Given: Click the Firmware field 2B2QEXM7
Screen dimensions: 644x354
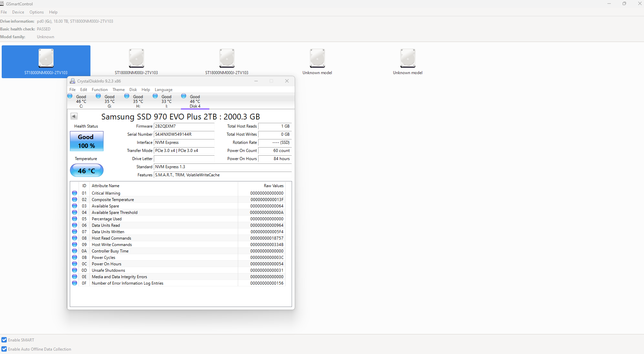Looking at the screenshot, I should (x=184, y=126).
